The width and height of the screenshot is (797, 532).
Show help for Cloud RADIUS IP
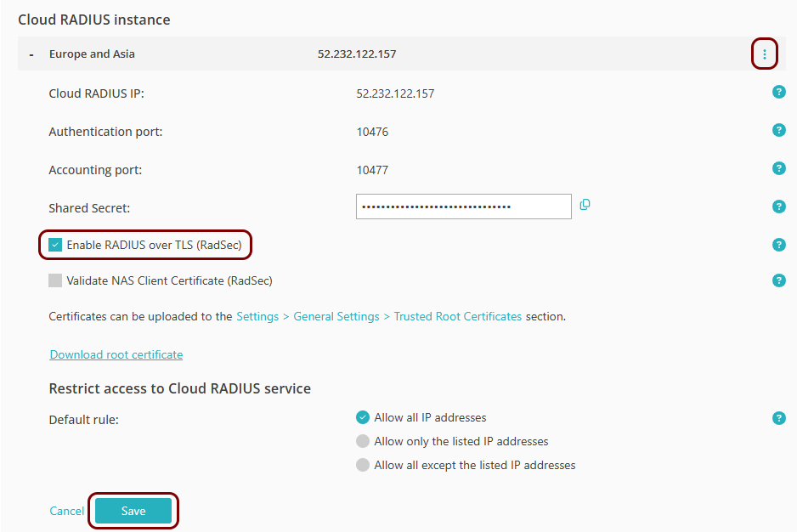778,92
